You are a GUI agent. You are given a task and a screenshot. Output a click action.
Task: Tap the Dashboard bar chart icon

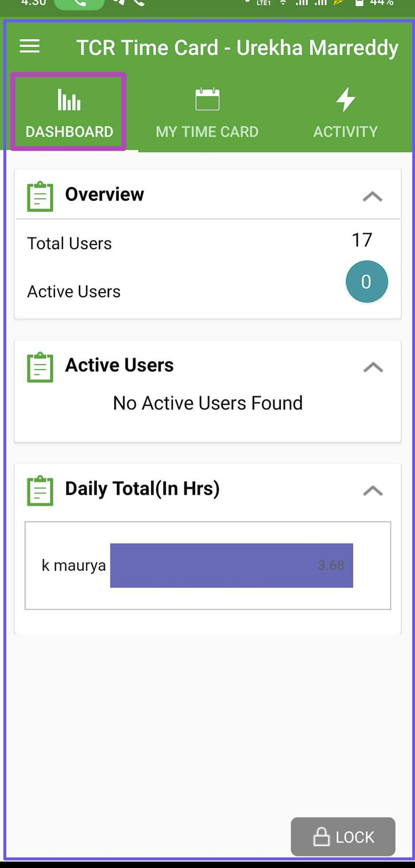click(69, 100)
